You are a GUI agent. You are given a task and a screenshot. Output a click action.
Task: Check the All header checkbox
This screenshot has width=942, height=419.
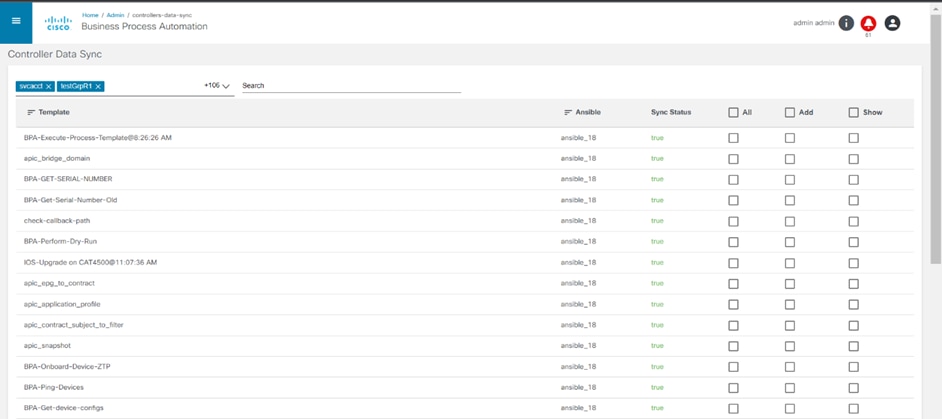pos(733,113)
